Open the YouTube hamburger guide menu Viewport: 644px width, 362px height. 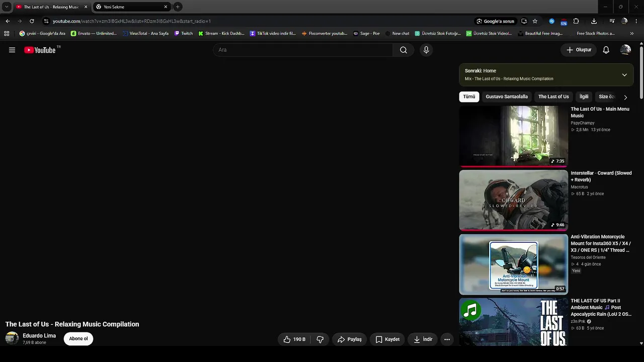tap(12, 50)
